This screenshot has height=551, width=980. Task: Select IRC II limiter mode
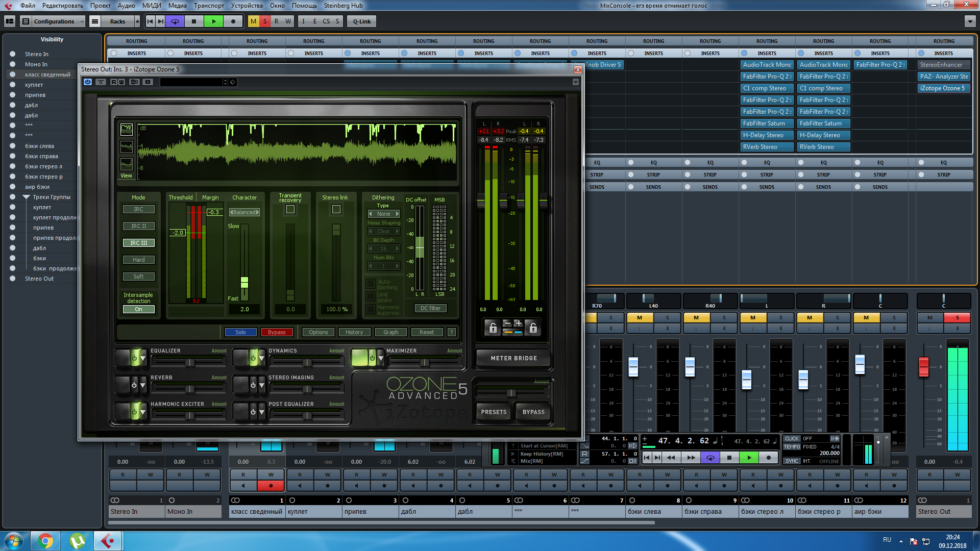[x=138, y=226]
